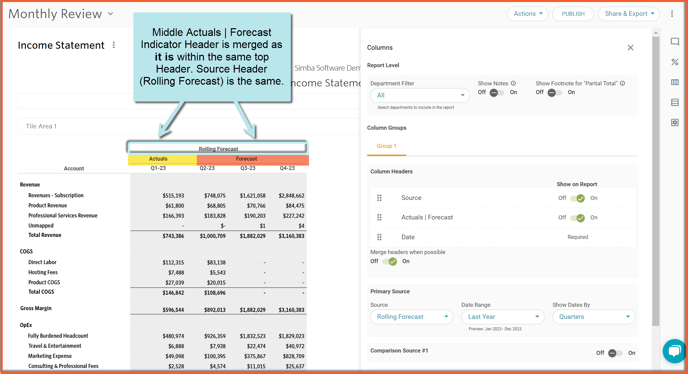Click the Account column header
Screen dimensions: 688x374
coord(74,169)
